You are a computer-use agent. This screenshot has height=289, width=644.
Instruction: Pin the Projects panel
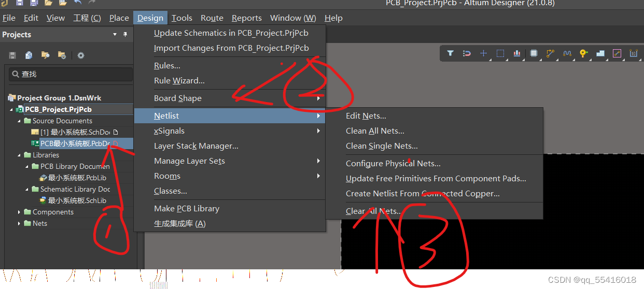coord(125,35)
